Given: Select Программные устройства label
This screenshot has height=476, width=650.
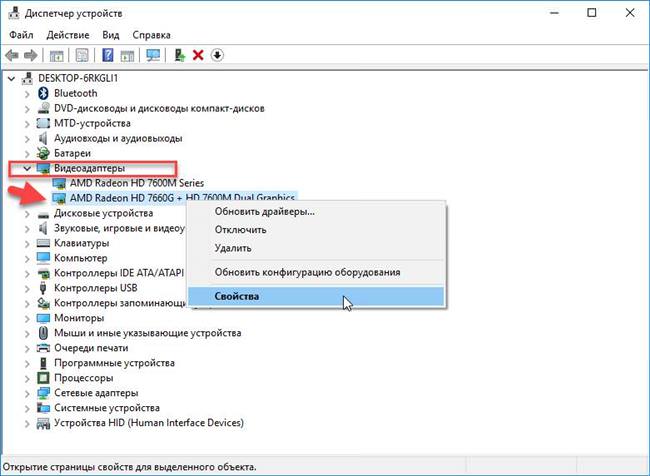Looking at the screenshot, I should point(114,363).
